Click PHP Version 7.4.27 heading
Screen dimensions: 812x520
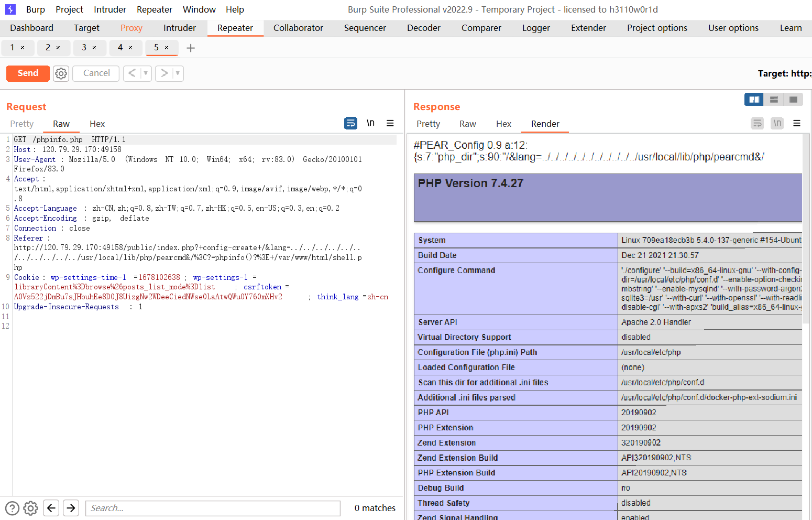[470, 183]
